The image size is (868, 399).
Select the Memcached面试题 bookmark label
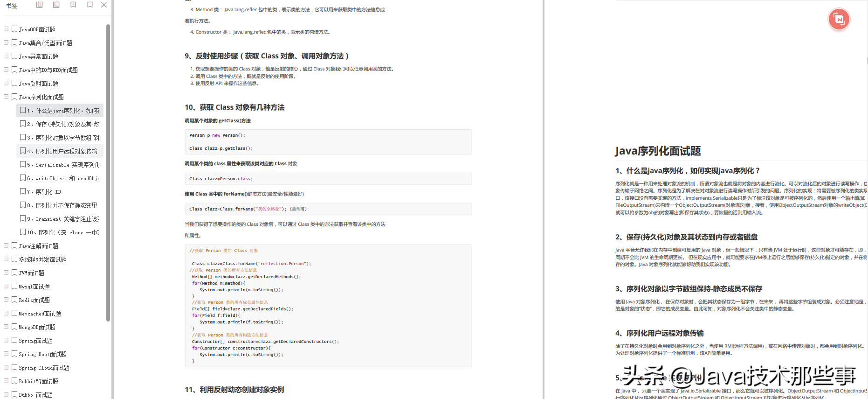coord(40,314)
